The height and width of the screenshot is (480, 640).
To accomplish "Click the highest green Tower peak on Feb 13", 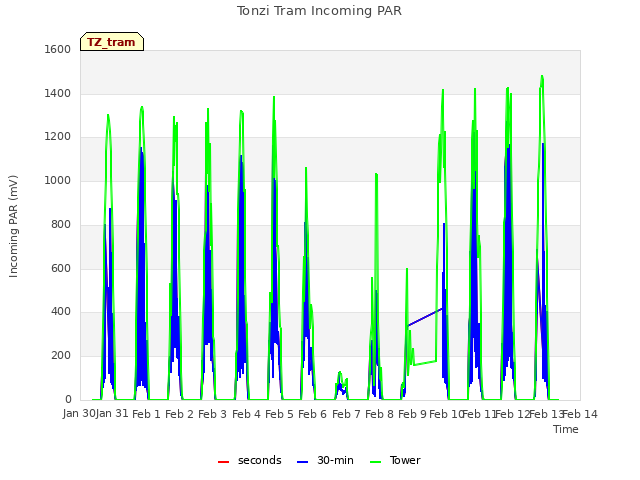I will 542,77.
